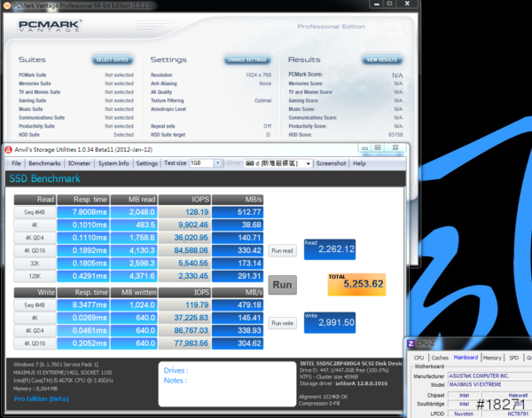Open the Help menu
The height and width of the screenshot is (418, 532).
click(359, 163)
